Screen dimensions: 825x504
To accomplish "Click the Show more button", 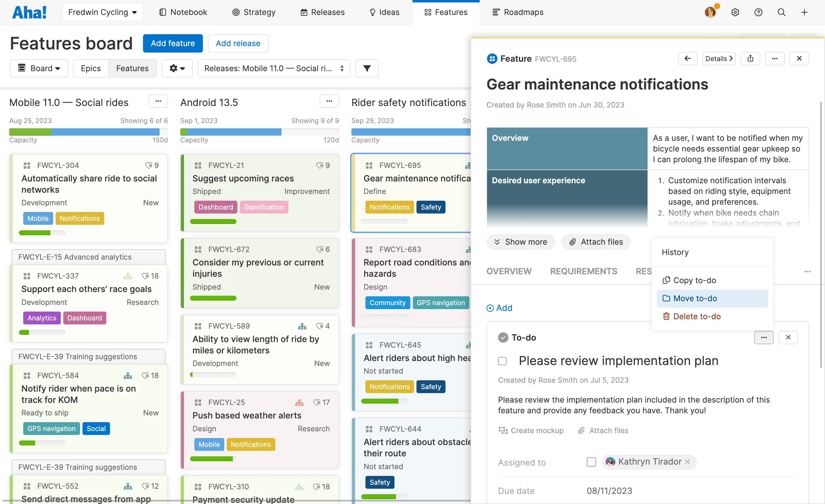I will (x=521, y=242).
